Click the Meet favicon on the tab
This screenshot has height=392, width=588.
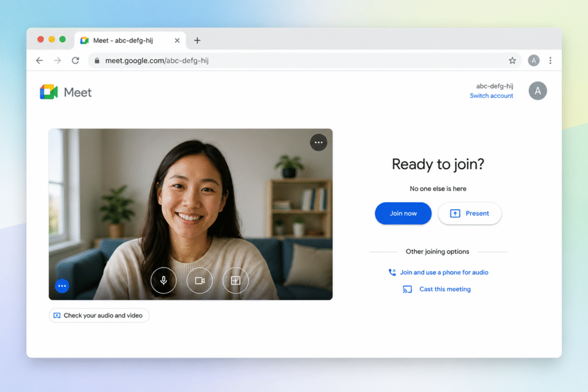pos(84,41)
